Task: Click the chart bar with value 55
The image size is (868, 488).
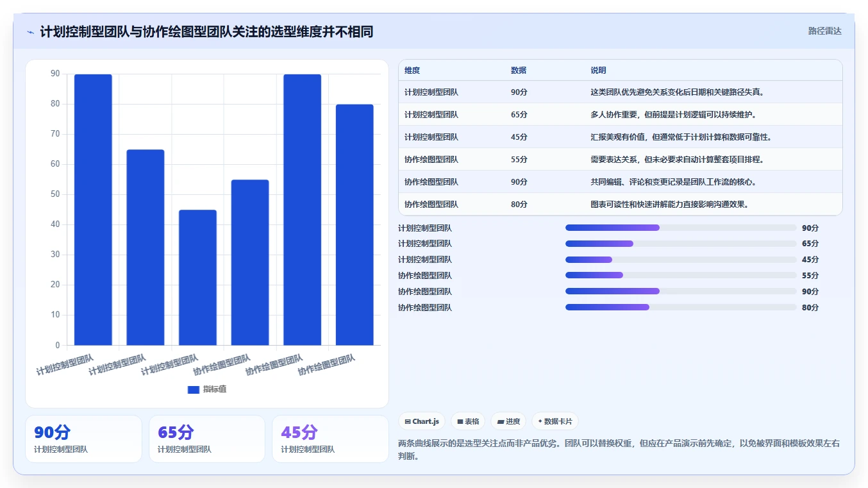Action: click(x=250, y=262)
